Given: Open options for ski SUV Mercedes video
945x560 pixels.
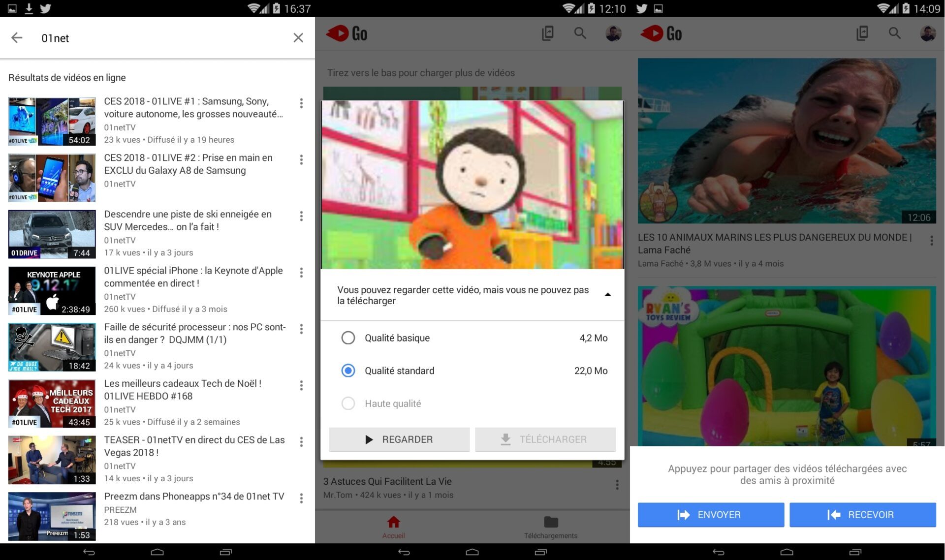Looking at the screenshot, I should pyautogui.click(x=301, y=216).
